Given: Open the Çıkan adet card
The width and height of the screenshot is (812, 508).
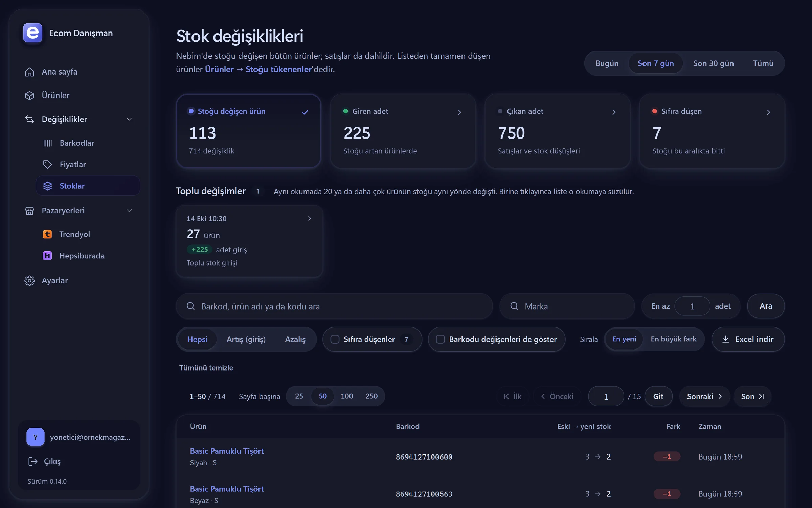Looking at the screenshot, I should click(x=557, y=131).
